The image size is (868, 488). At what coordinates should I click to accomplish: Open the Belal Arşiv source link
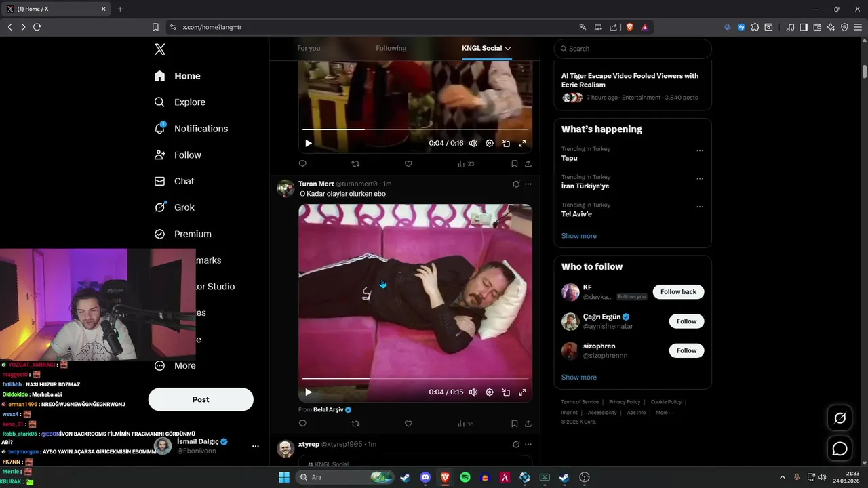332,409
